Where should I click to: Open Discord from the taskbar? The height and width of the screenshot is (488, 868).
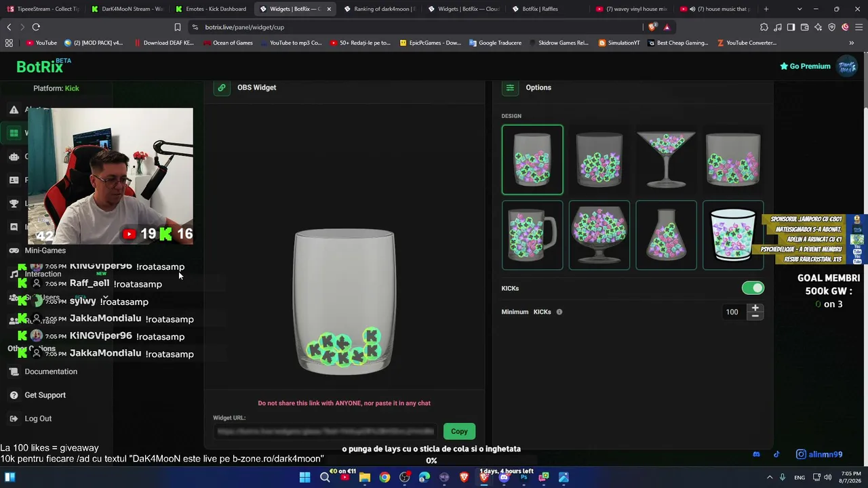click(x=504, y=477)
